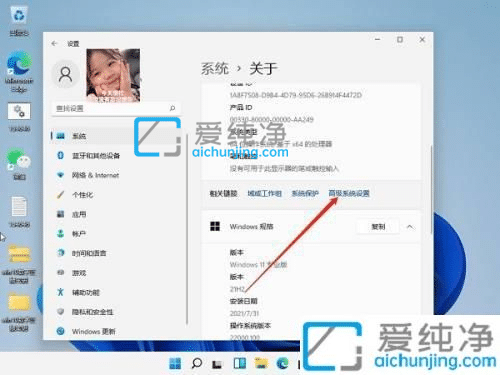Click the Windows 11 edition value
This screenshot has width=500, height=375.
click(x=258, y=265)
